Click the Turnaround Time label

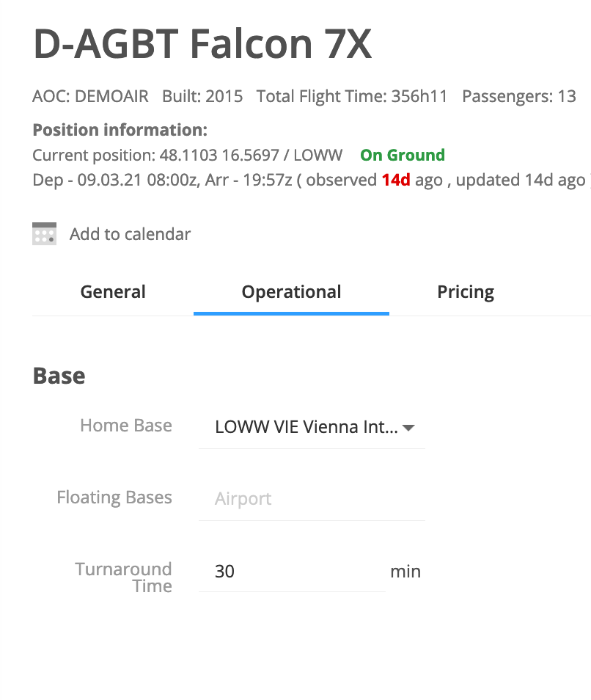pos(124,577)
